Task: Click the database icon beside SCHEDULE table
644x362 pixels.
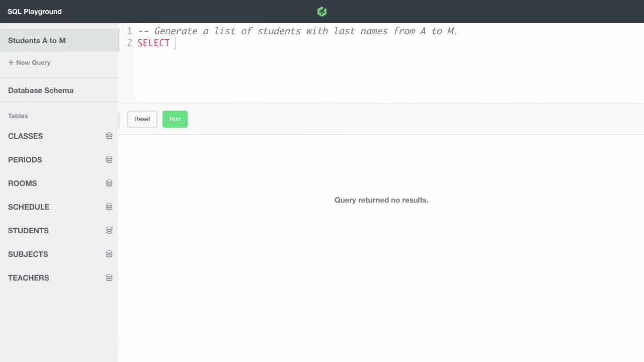Action: 109,206
